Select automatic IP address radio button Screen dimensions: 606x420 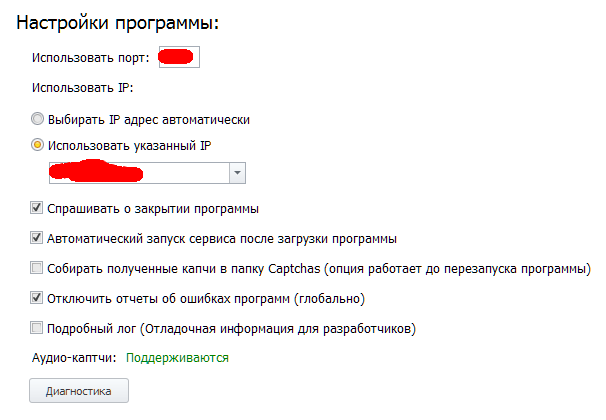[37, 119]
